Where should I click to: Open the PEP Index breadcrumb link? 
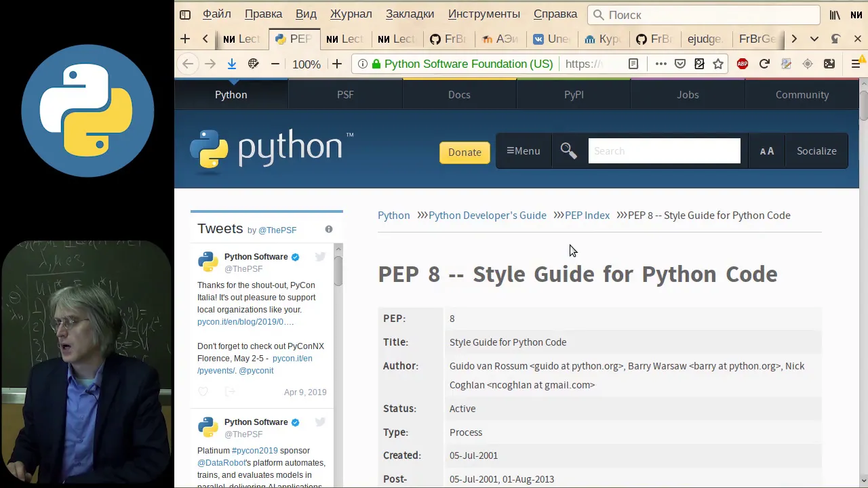pyautogui.click(x=587, y=216)
